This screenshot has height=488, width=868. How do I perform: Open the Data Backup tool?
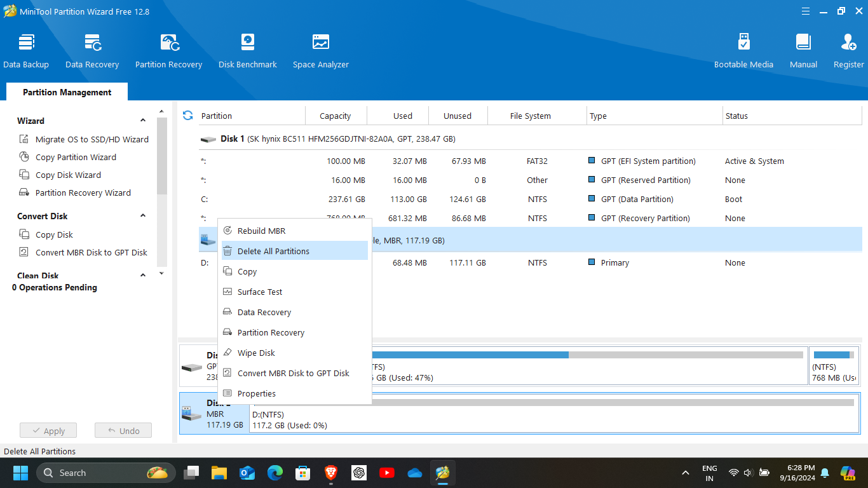26,51
